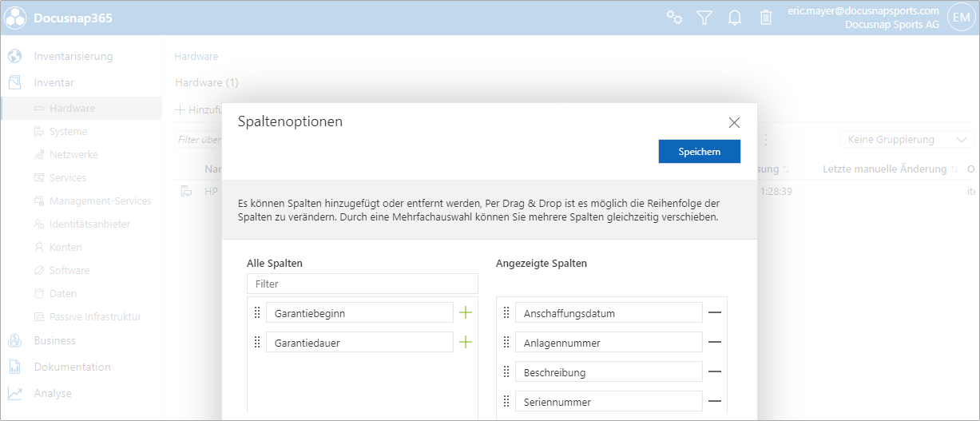
Task: Open Inventarisierung in sidebar
Action: click(73, 57)
